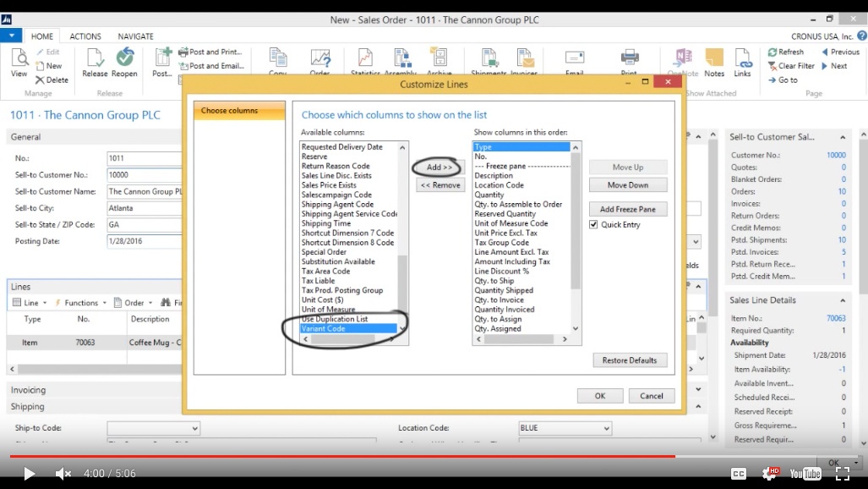Select the Release icon in the ribbon

pyautogui.click(x=95, y=58)
